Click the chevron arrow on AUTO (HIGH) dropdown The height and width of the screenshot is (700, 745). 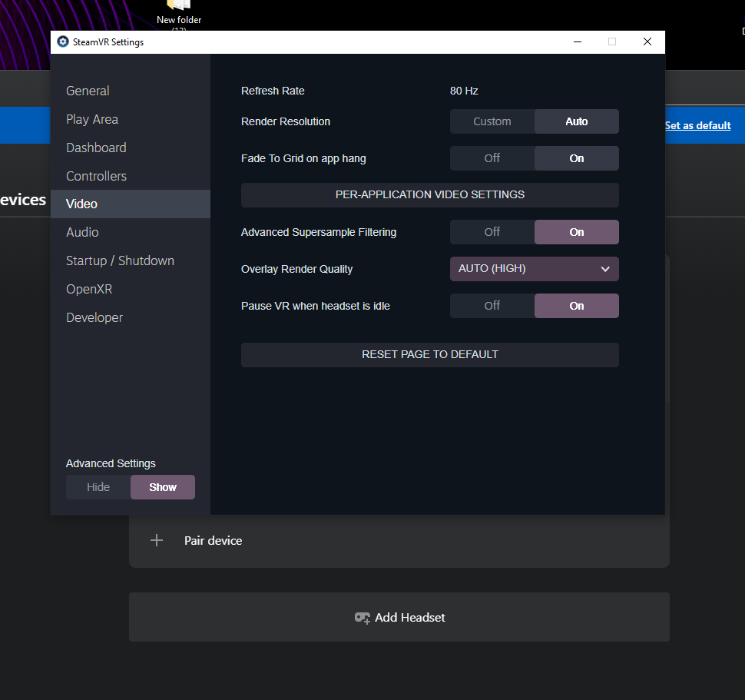[605, 269]
